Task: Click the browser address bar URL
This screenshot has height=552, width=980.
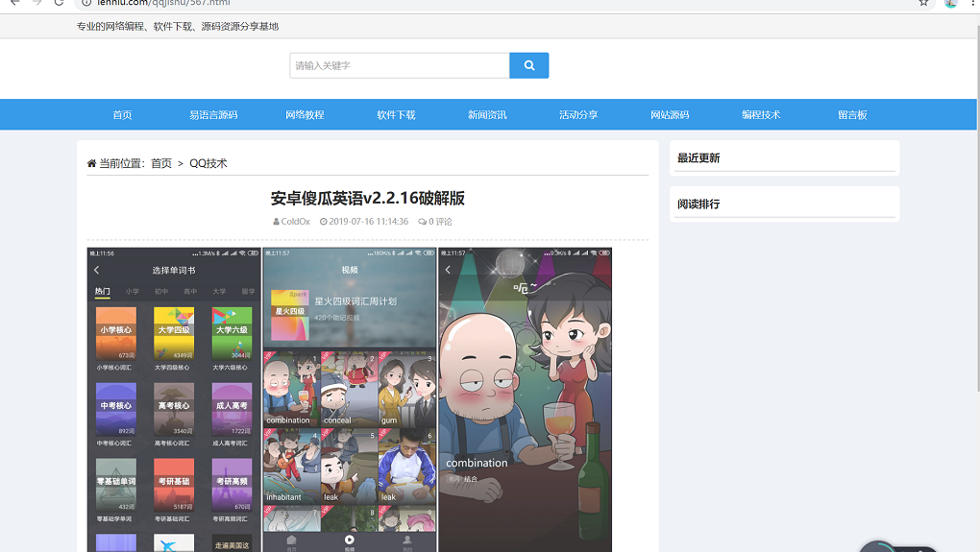Action: click(x=163, y=3)
